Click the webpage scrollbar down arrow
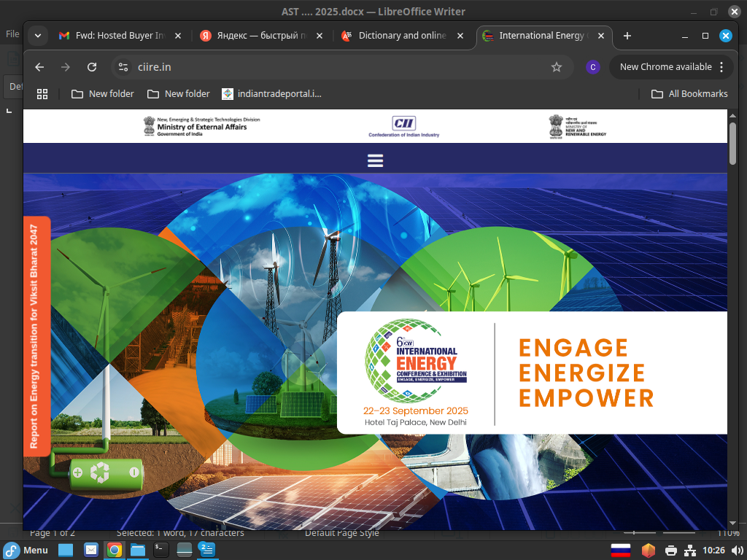 coord(732,524)
